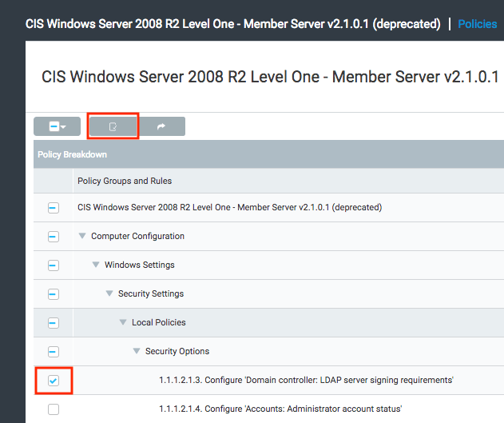This screenshot has width=504, height=423.
Task: Toggle checkbox for Windows Settings group
Action: click(x=54, y=265)
